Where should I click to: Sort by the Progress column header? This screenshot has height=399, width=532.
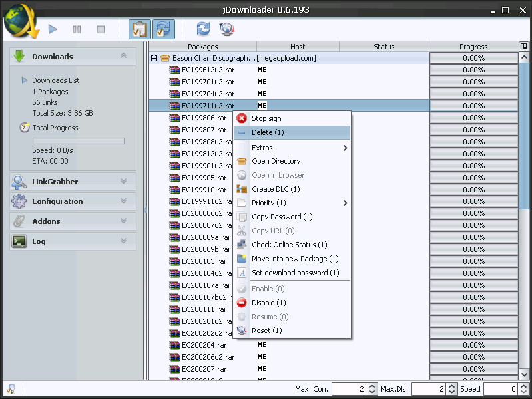pyautogui.click(x=473, y=47)
